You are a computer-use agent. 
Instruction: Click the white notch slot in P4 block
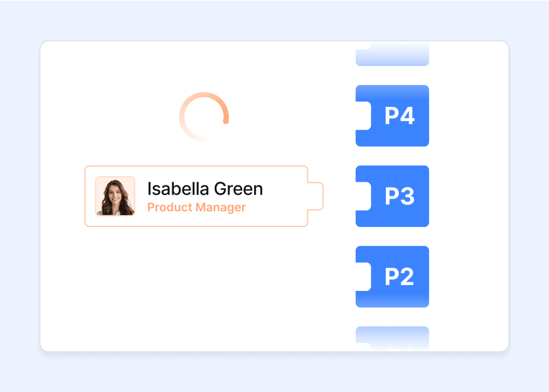coord(363,116)
